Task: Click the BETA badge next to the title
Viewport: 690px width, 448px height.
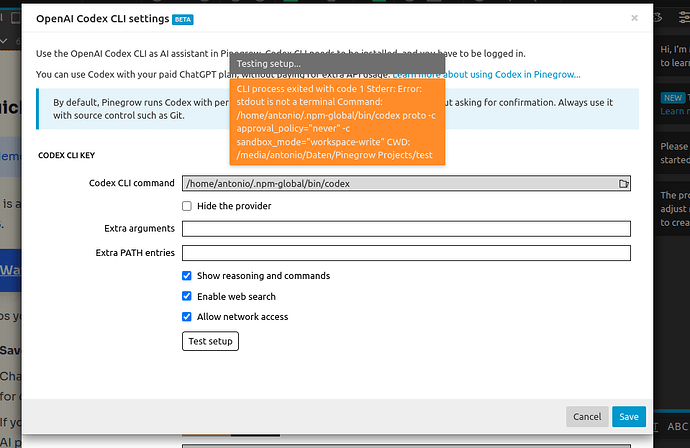Action: click(183, 19)
